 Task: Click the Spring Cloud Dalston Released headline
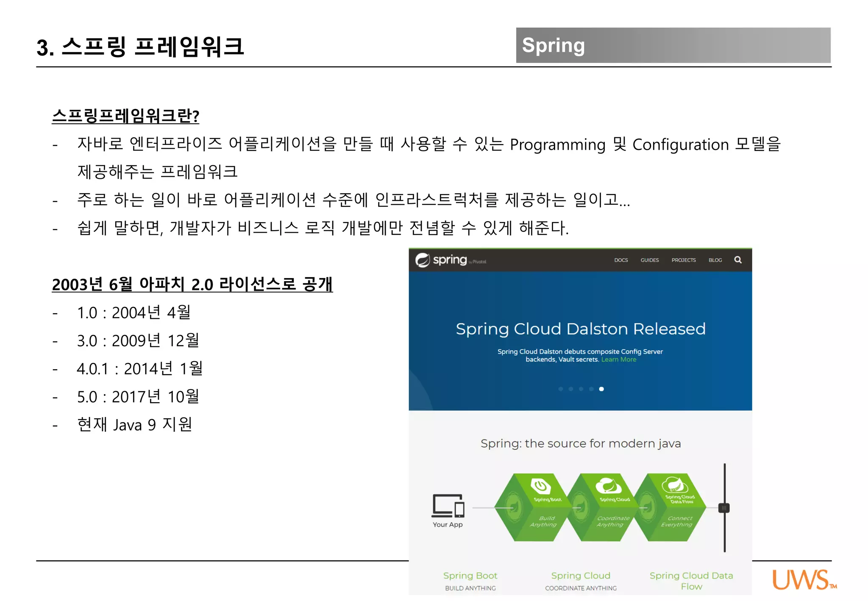[581, 329]
